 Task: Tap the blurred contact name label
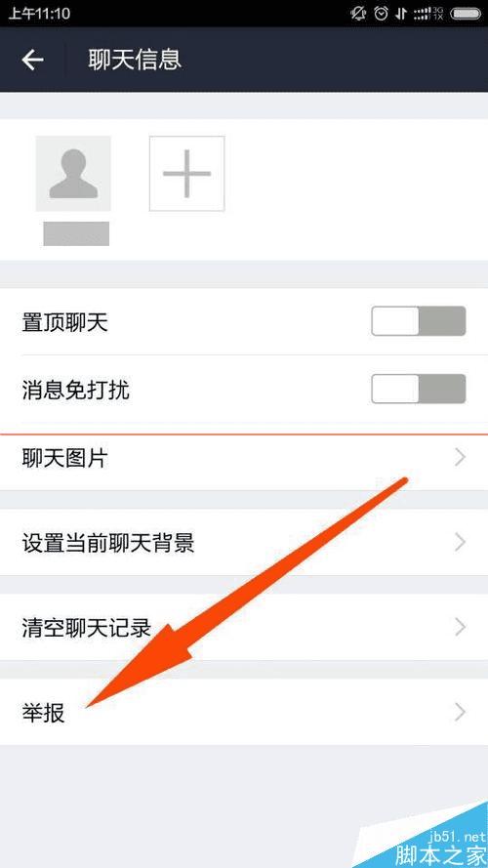pos(76,233)
